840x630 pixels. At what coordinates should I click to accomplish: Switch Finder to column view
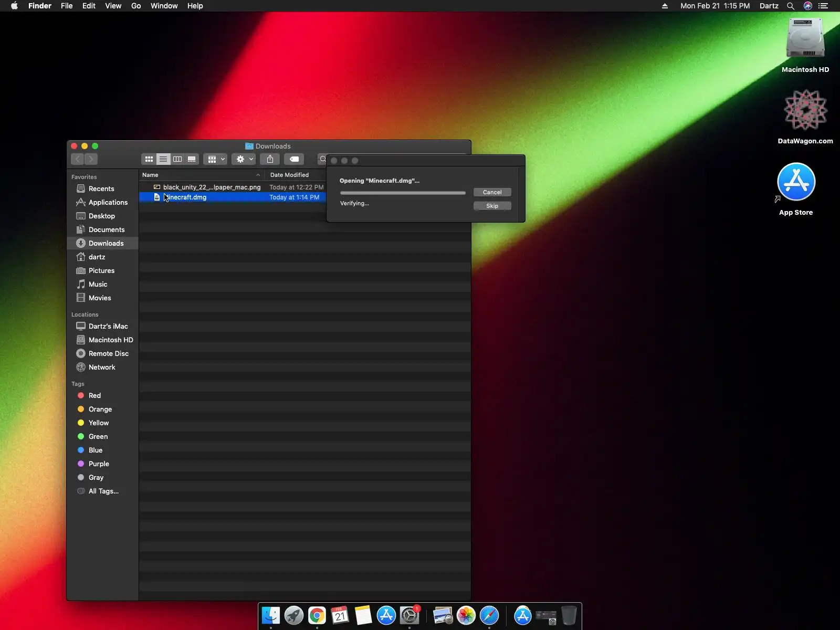(x=177, y=159)
